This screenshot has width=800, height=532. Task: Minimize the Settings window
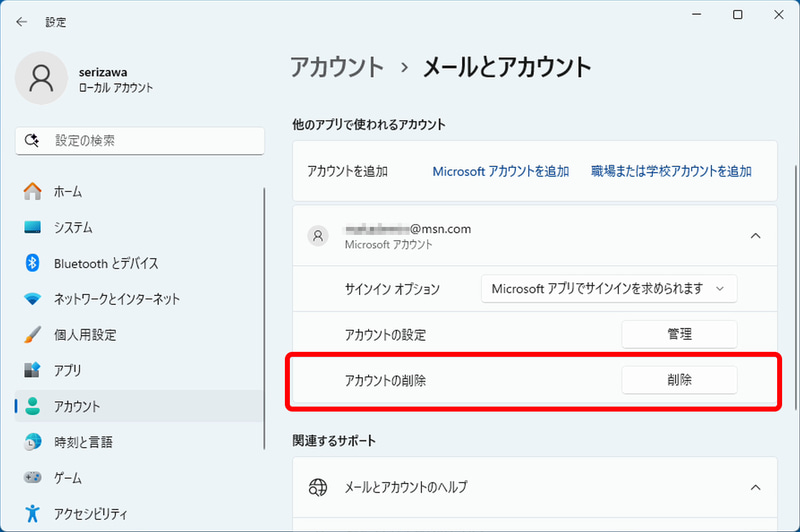tap(696, 14)
